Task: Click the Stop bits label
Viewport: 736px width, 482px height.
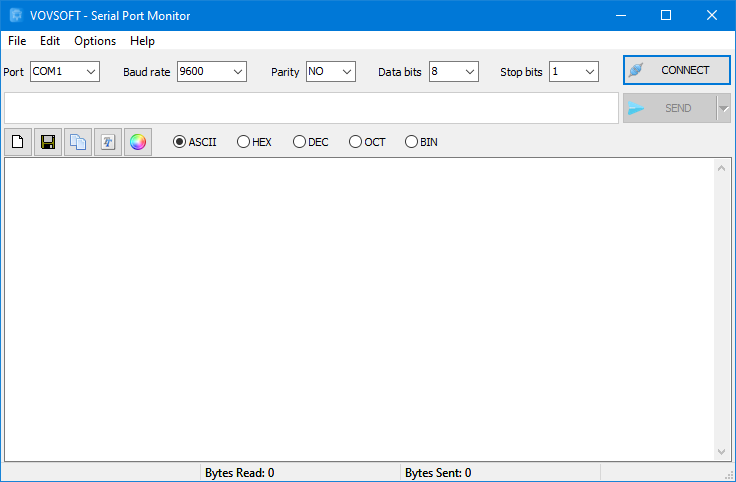Action: (x=521, y=72)
